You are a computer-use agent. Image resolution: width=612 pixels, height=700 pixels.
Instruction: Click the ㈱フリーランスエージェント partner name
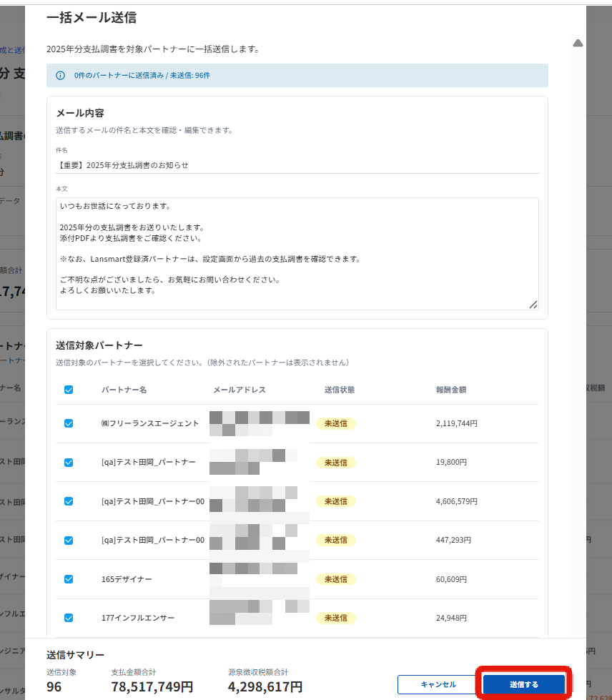pyautogui.click(x=150, y=423)
